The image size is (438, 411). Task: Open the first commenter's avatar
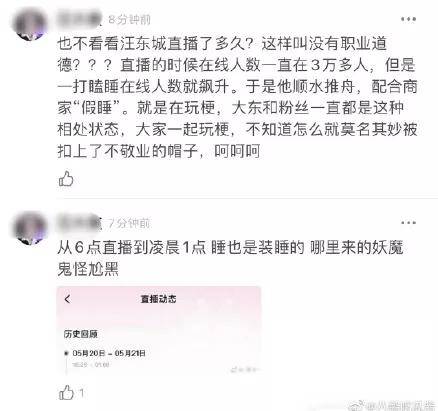coord(29,25)
